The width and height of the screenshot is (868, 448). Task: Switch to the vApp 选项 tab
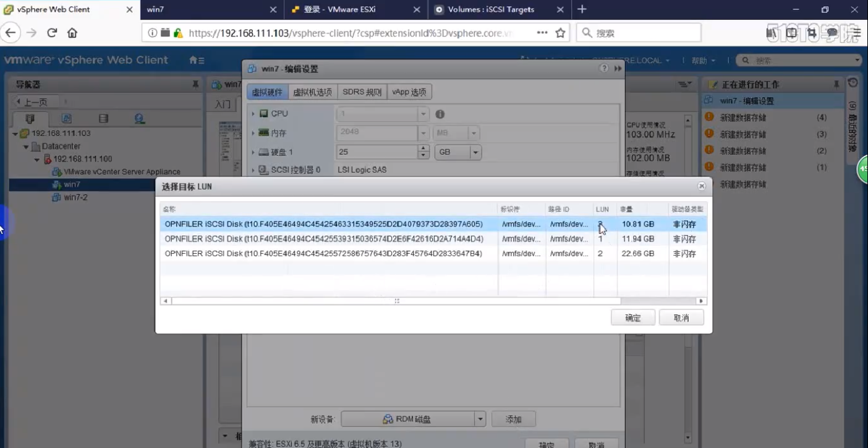[x=409, y=92]
